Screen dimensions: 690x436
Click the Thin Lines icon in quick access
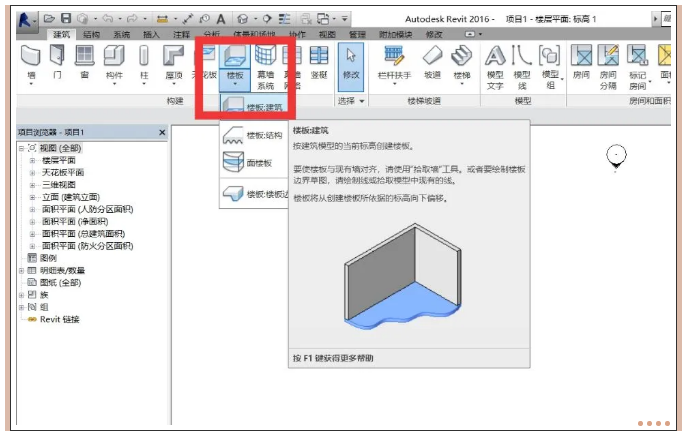tap(285, 19)
